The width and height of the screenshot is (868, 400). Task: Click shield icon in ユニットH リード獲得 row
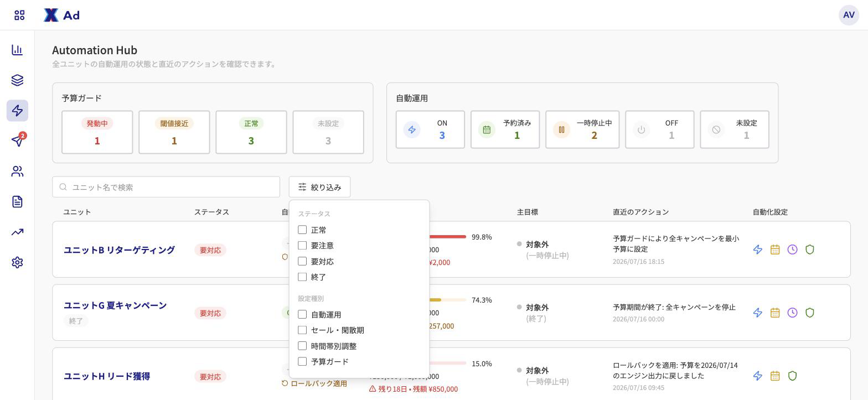pos(792,376)
